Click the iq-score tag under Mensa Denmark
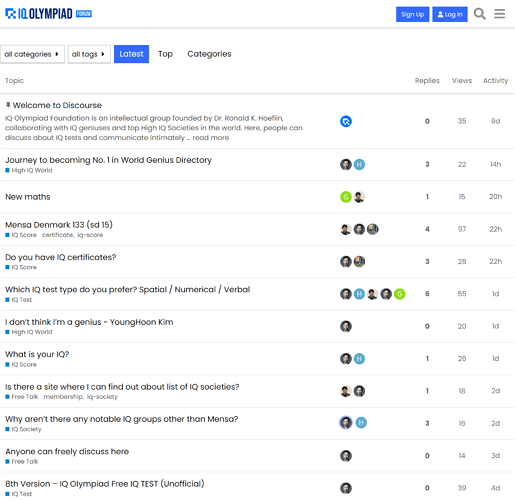This screenshot has height=500, width=515. [90, 235]
